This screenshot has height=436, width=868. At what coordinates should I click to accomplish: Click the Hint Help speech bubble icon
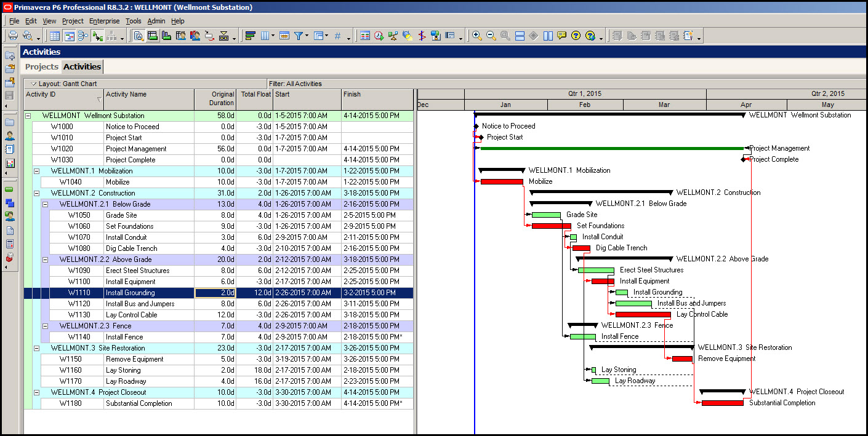tap(561, 36)
